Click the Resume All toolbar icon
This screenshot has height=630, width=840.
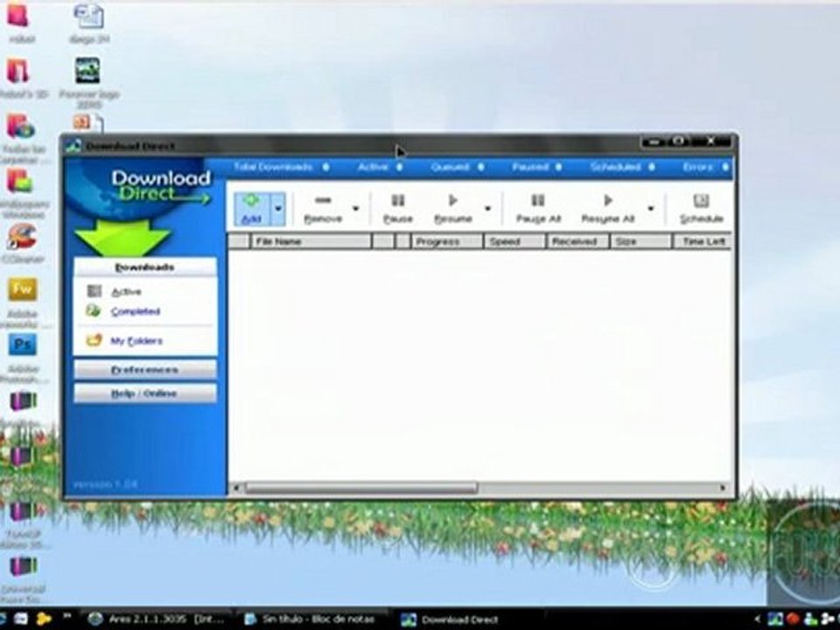608,208
